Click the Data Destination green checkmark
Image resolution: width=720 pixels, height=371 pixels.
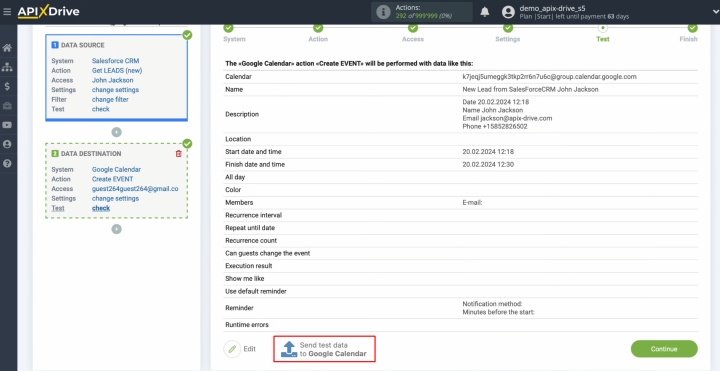187,144
